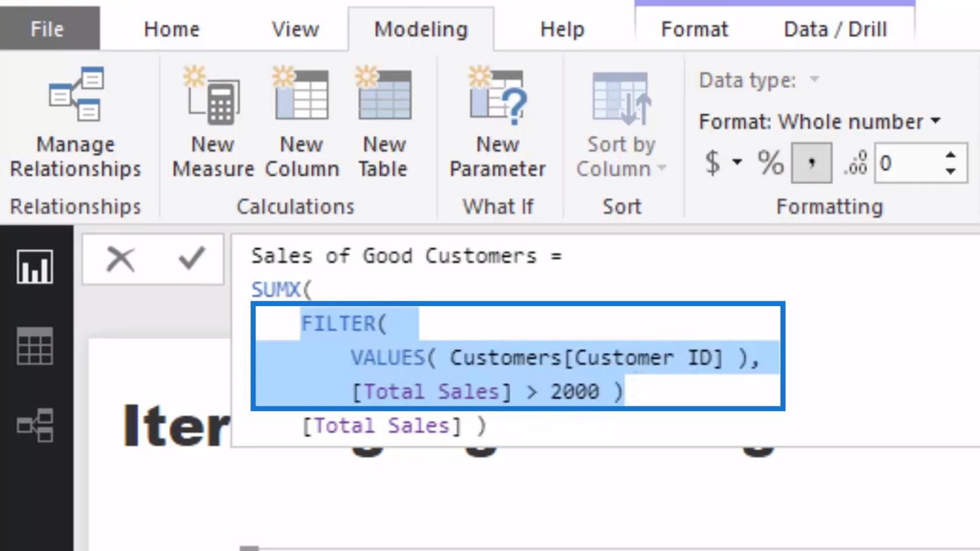Switch to the Home ribbon tab

[x=171, y=29]
